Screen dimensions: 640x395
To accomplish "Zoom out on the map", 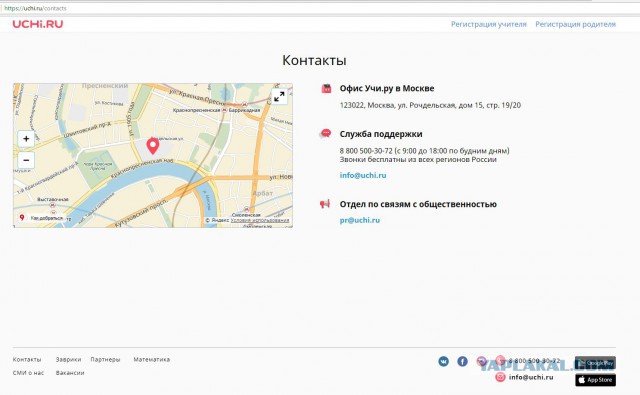I will pyautogui.click(x=26, y=160).
